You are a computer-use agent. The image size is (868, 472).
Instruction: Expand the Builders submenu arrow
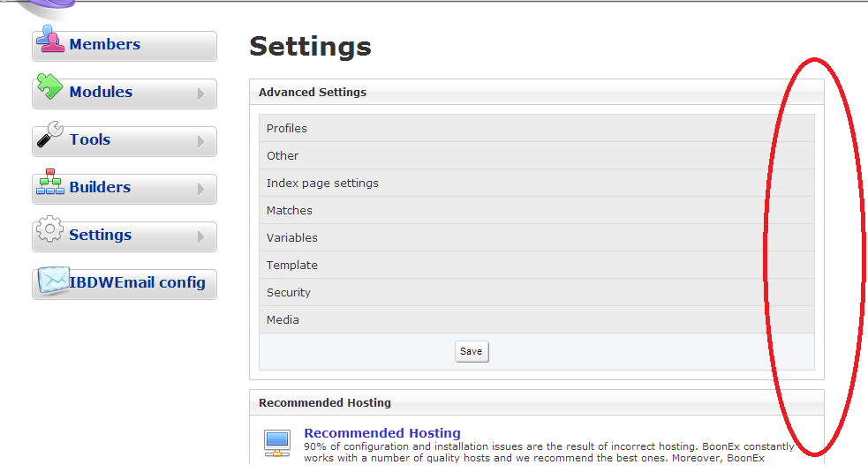(201, 189)
